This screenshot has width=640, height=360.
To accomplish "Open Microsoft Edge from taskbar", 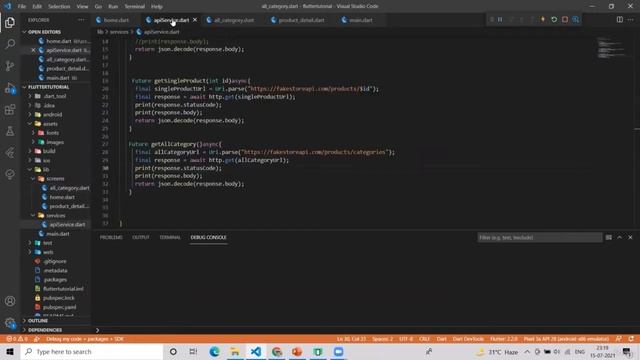I will coord(214,351).
